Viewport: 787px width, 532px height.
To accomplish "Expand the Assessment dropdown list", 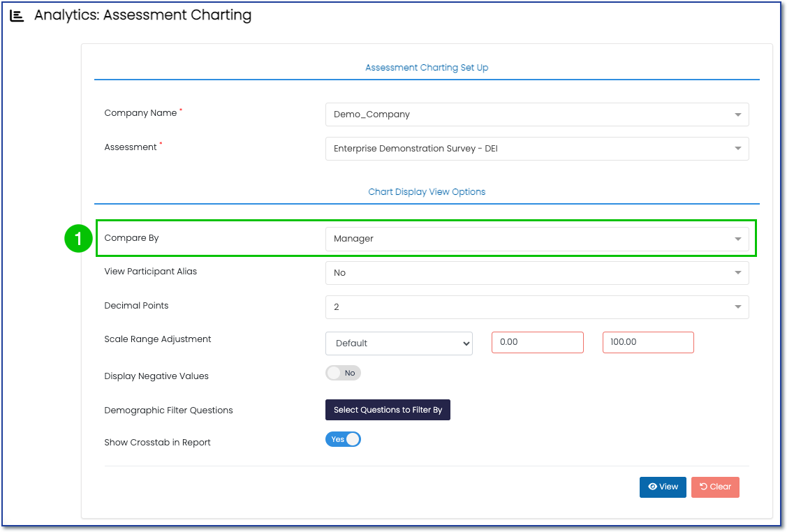I will (536, 149).
